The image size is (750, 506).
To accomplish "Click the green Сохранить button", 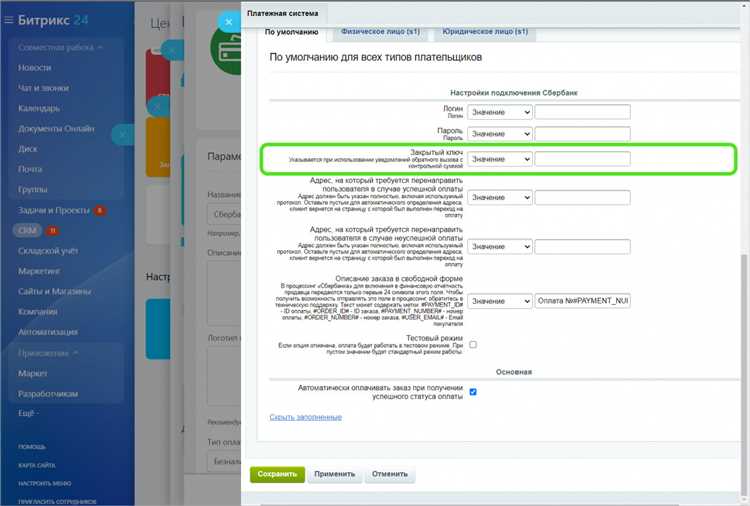I will click(277, 474).
